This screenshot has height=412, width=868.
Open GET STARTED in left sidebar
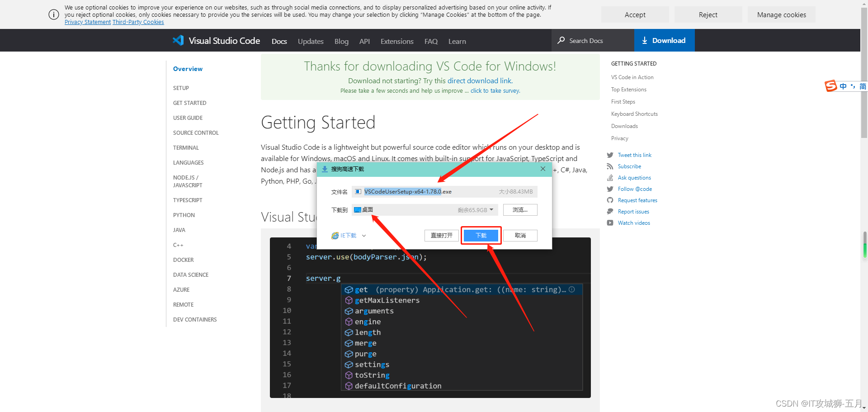pos(189,103)
